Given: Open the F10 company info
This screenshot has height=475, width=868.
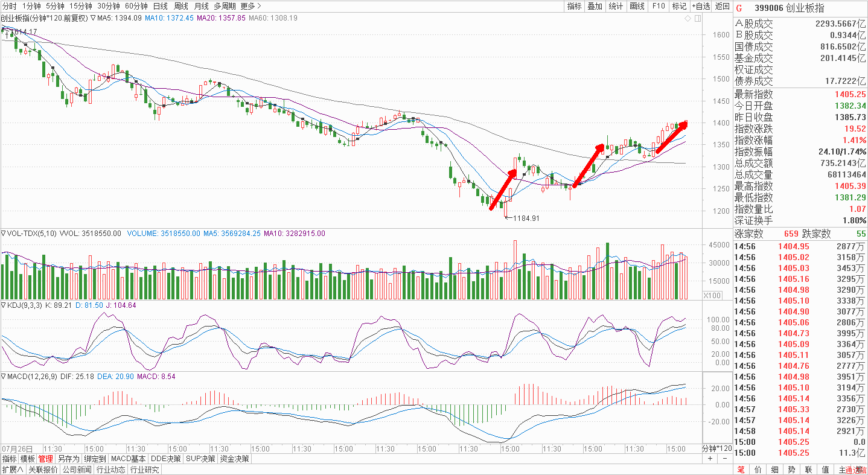Looking at the screenshot, I should [x=658, y=6].
